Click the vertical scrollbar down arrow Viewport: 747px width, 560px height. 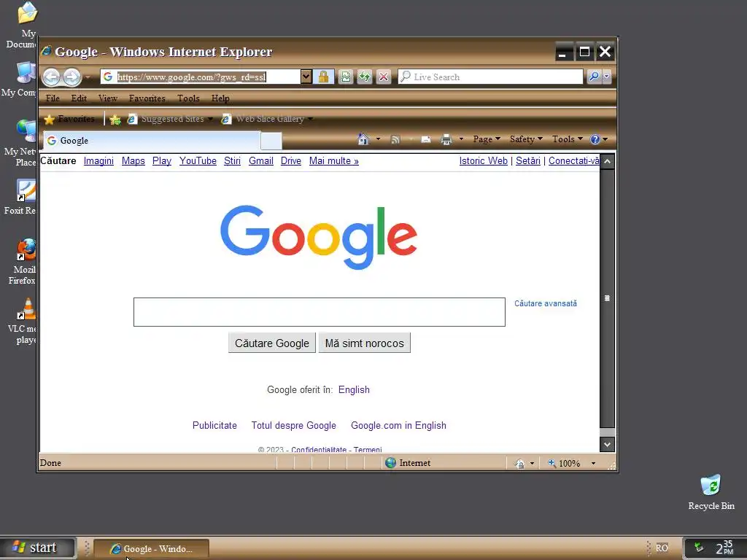pos(607,444)
